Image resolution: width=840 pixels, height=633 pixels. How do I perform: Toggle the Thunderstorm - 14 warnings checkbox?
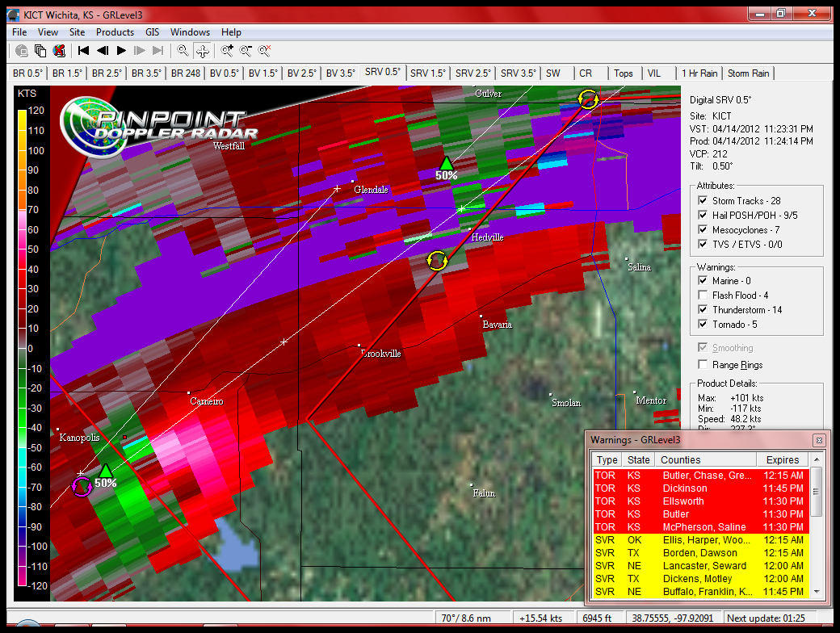tap(703, 309)
